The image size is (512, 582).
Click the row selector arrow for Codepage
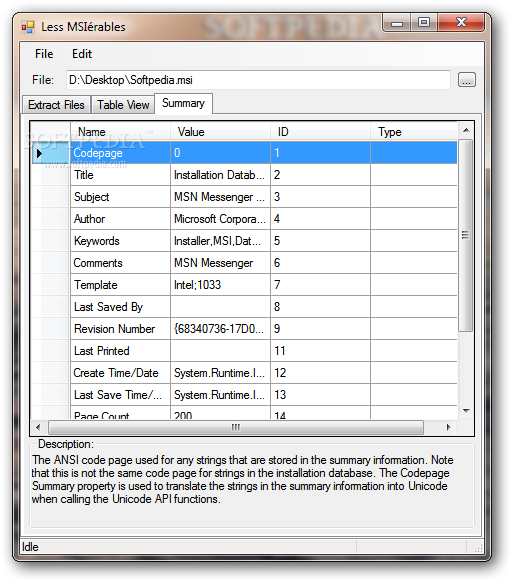coord(50,153)
